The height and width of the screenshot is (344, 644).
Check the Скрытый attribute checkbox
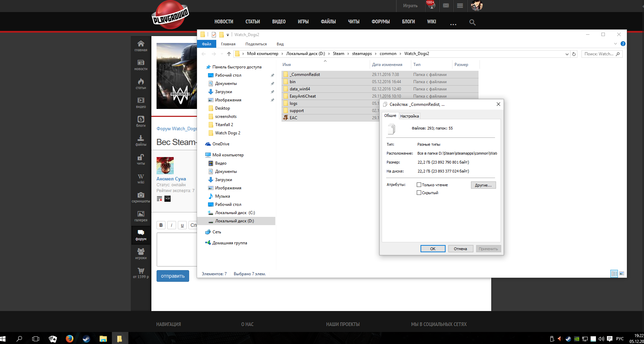(x=419, y=193)
